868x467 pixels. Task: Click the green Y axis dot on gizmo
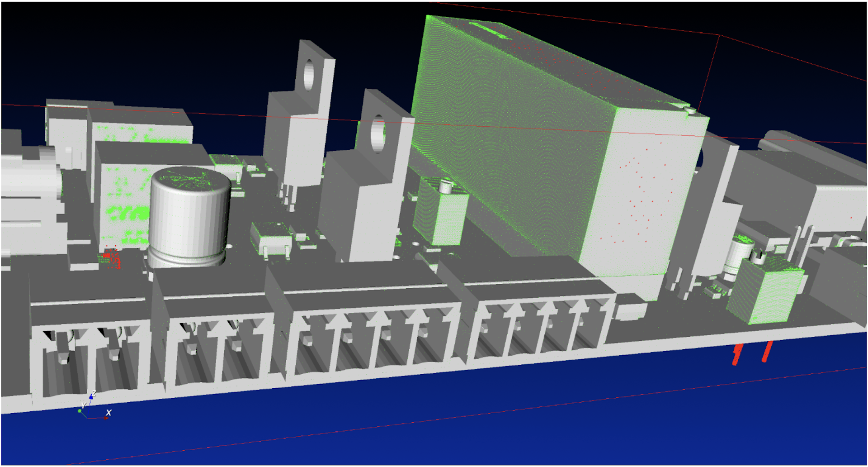point(80,410)
